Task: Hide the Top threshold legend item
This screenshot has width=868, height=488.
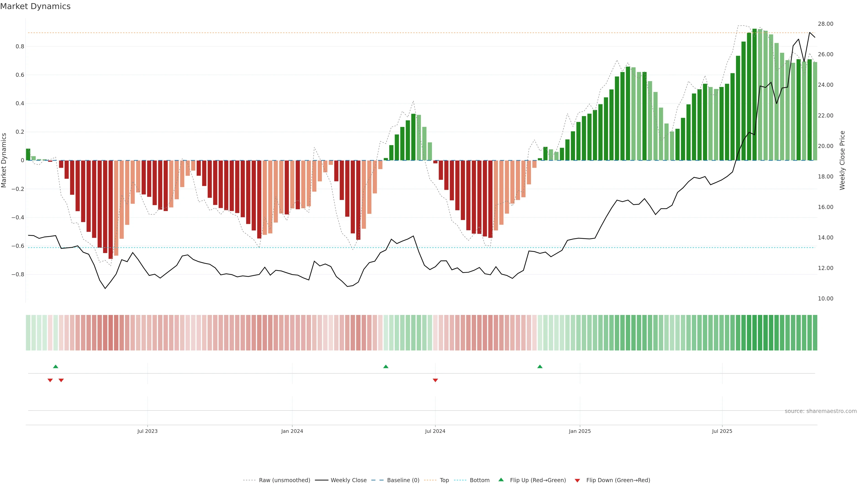Action: point(444,480)
